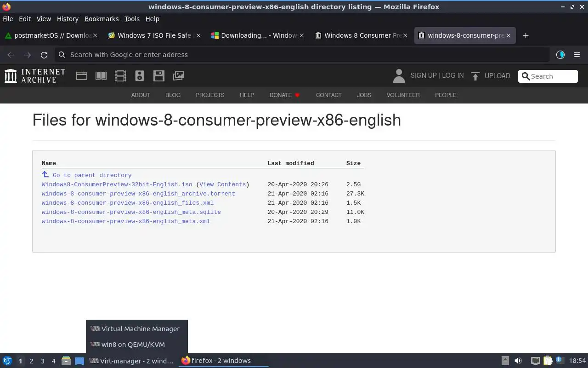588x368 pixels.
Task: Click the parent directory up-arrow icon
Action: click(x=45, y=174)
